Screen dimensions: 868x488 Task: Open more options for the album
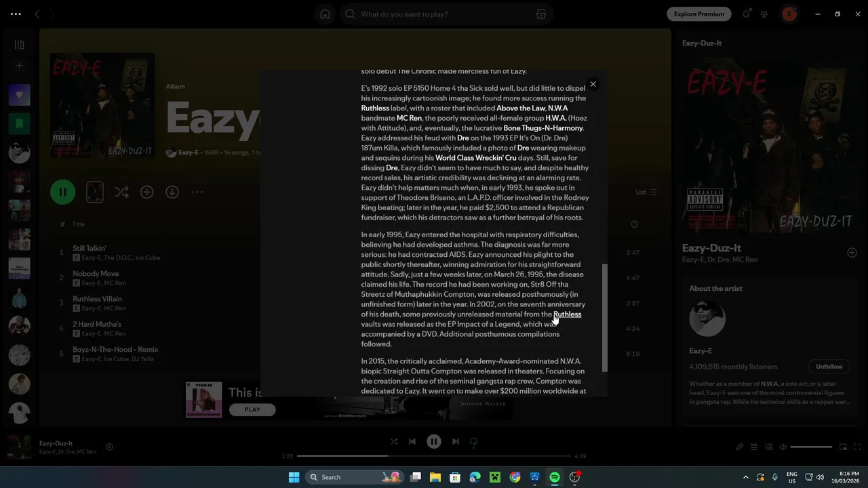click(x=197, y=192)
